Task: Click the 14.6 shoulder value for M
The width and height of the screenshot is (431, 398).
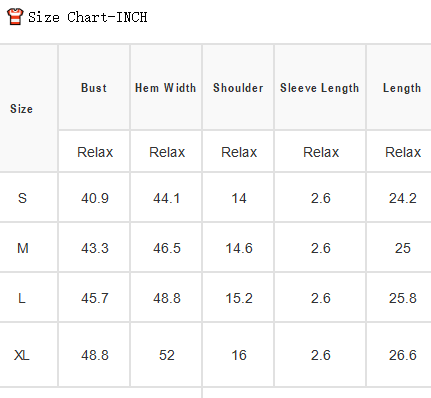Action: point(239,248)
